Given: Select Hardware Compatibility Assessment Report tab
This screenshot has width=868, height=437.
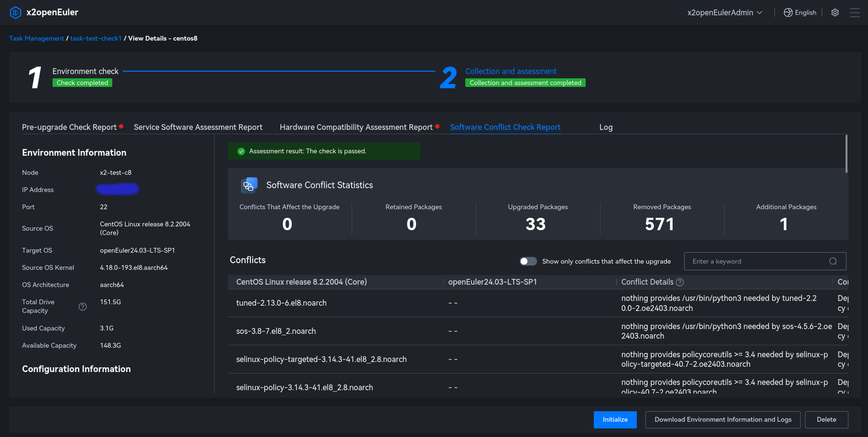Looking at the screenshot, I should coord(356,127).
